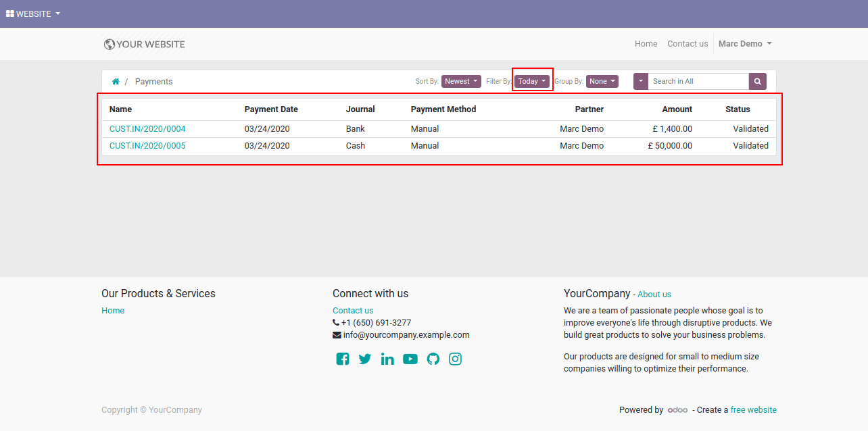Image resolution: width=868 pixels, height=431 pixels.
Task: Click the £ 1,400.00 amount
Action: pyautogui.click(x=672, y=129)
